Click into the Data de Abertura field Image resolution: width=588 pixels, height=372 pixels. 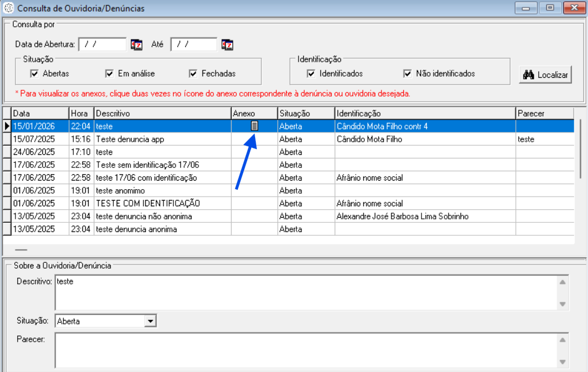[x=102, y=45]
